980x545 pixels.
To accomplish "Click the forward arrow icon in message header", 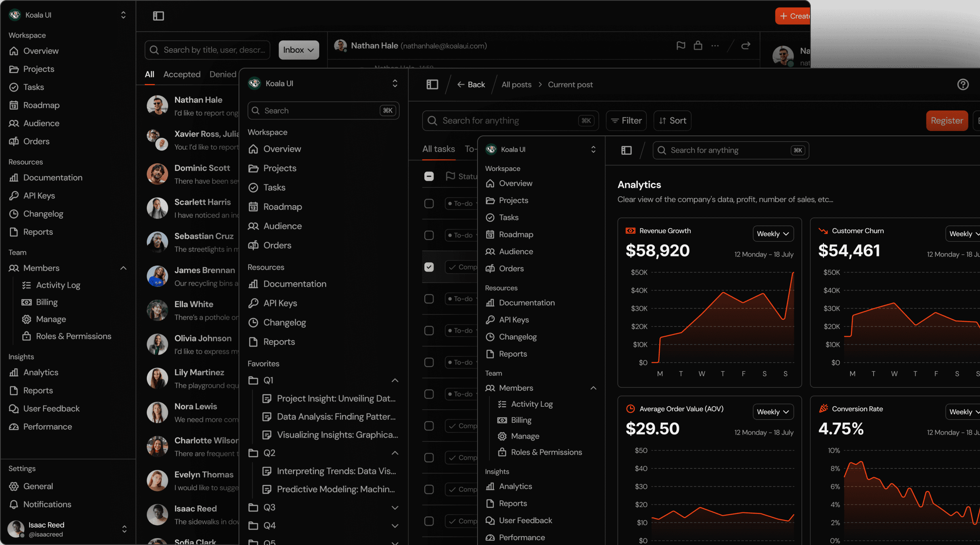I will click(x=746, y=46).
